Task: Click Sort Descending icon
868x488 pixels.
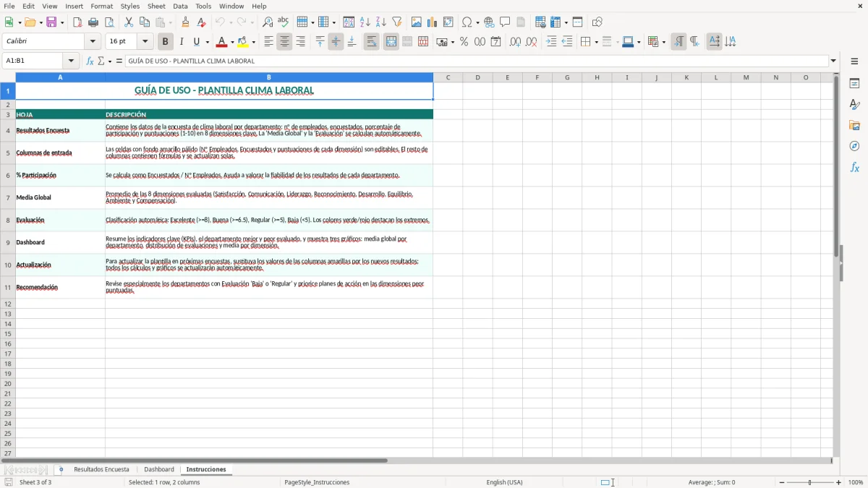Action: click(381, 22)
